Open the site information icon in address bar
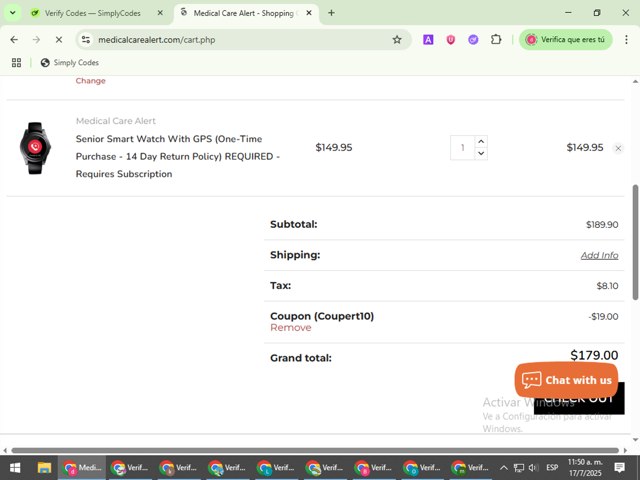 (x=86, y=40)
